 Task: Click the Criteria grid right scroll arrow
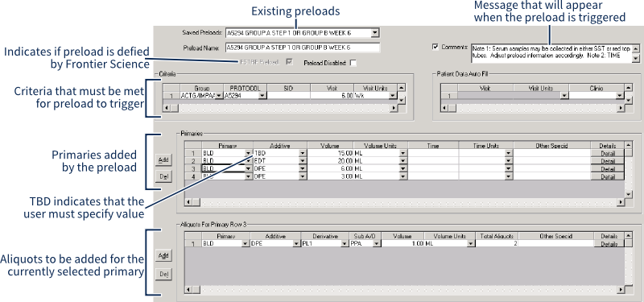point(394,108)
